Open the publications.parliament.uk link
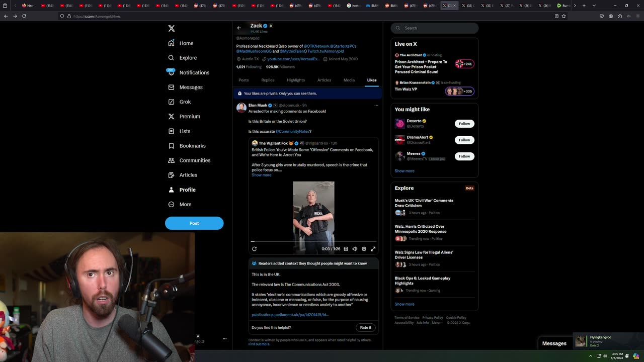 (x=290, y=315)
